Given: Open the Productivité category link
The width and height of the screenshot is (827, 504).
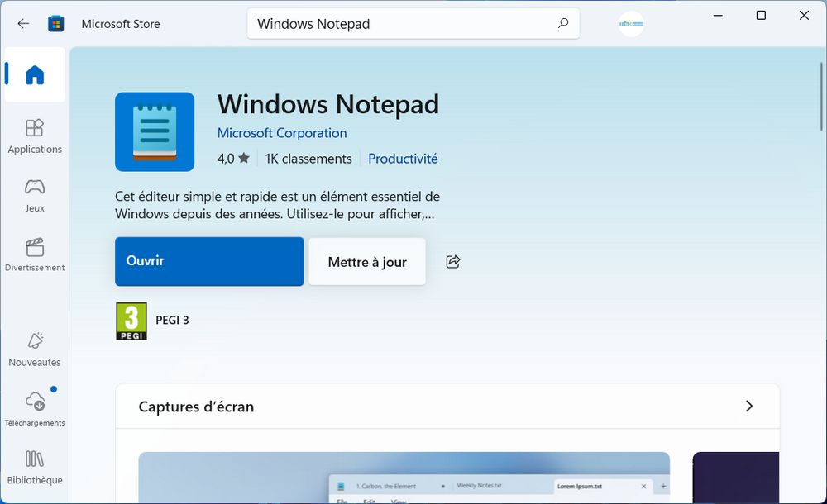Looking at the screenshot, I should (x=403, y=159).
